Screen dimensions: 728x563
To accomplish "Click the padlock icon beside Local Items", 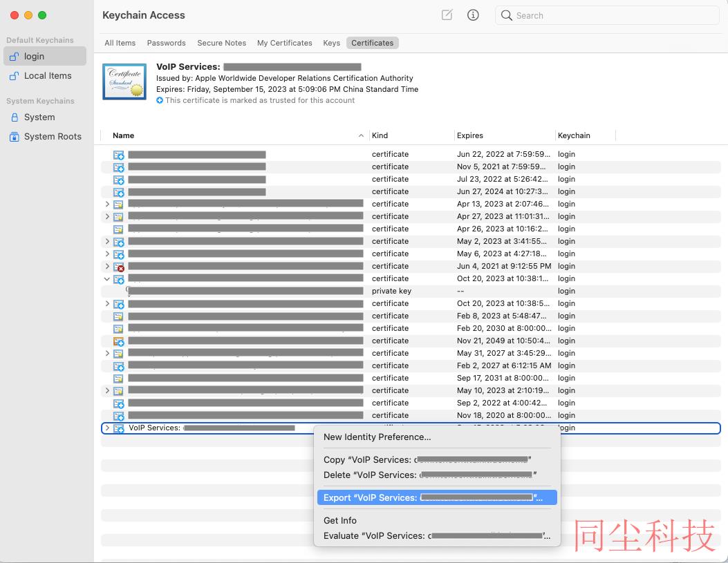I will point(15,76).
